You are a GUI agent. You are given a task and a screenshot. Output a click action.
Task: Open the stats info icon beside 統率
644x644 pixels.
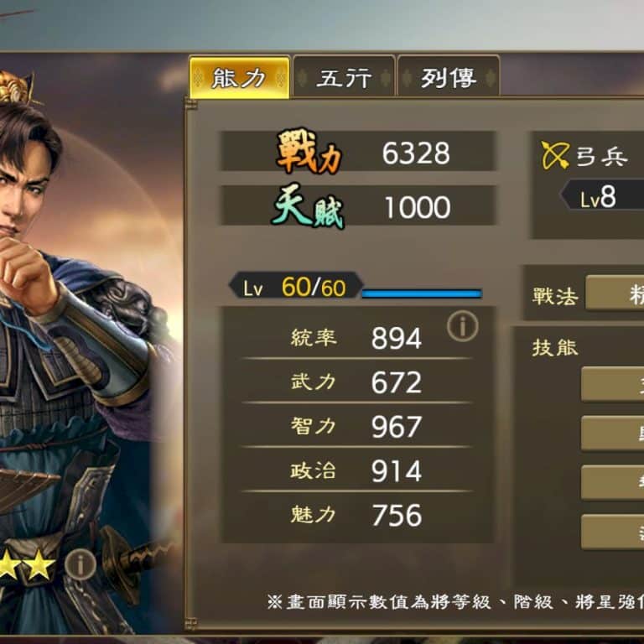pos(463,326)
